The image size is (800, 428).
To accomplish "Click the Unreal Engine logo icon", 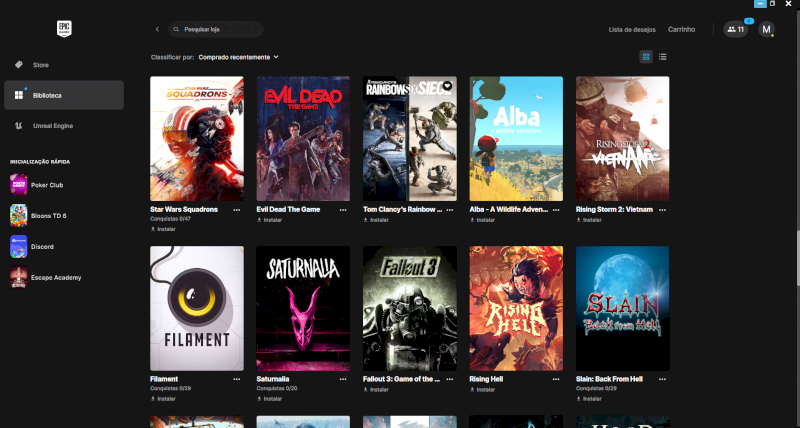I will click(19, 125).
